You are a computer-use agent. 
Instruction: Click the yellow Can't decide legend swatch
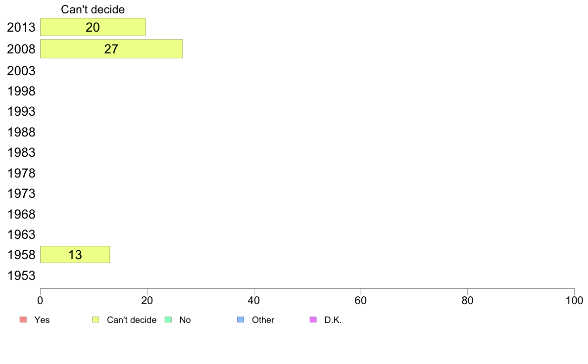pos(96,319)
